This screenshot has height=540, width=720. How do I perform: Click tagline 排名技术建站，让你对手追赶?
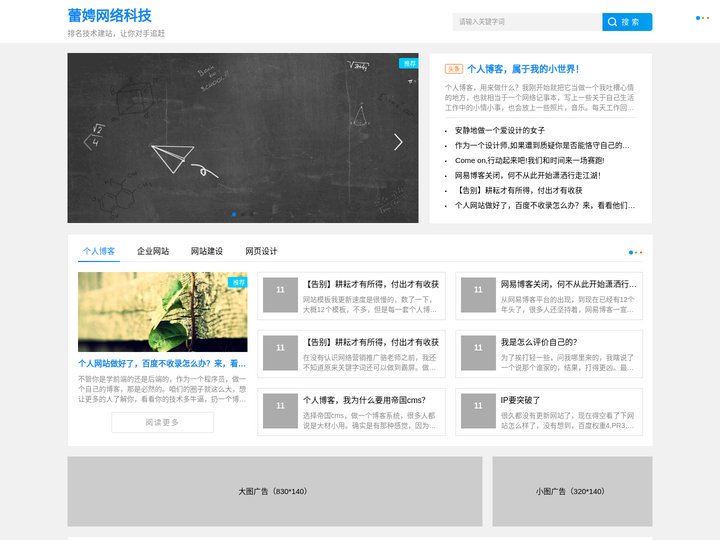tap(116, 34)
